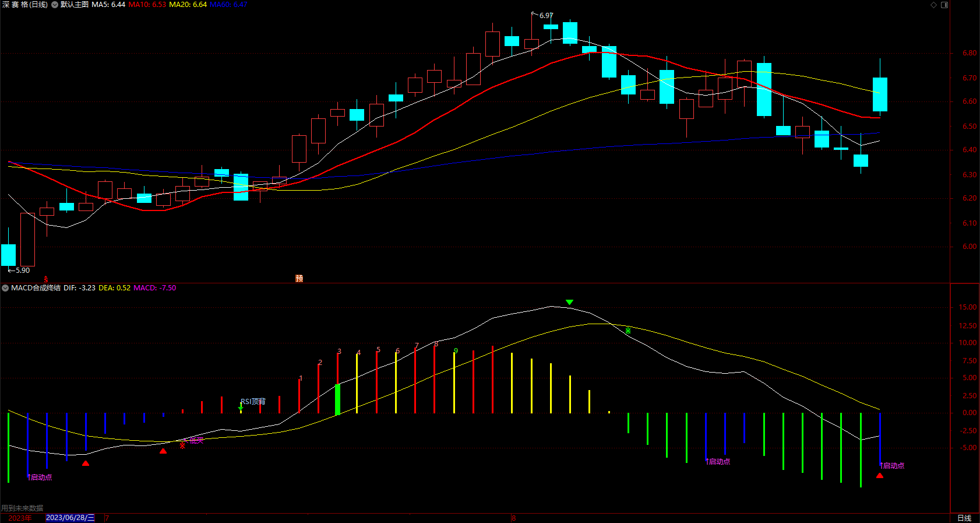Click the 预 marker on the price chart

[299, 279]
